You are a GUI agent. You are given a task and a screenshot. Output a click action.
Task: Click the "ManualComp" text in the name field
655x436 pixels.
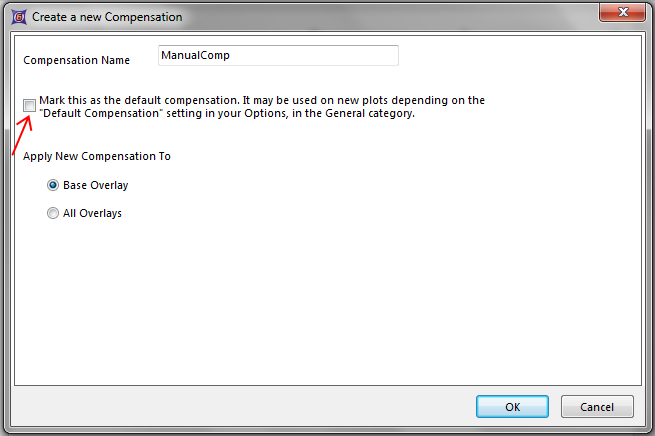(196, 56)
